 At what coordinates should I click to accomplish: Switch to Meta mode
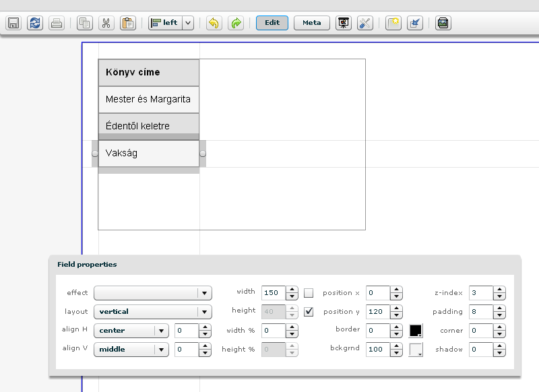(312, 23)
